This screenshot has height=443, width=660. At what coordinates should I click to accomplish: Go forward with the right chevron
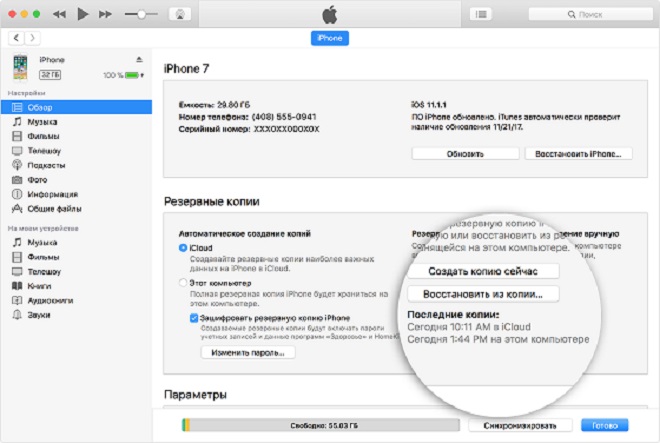32,38
